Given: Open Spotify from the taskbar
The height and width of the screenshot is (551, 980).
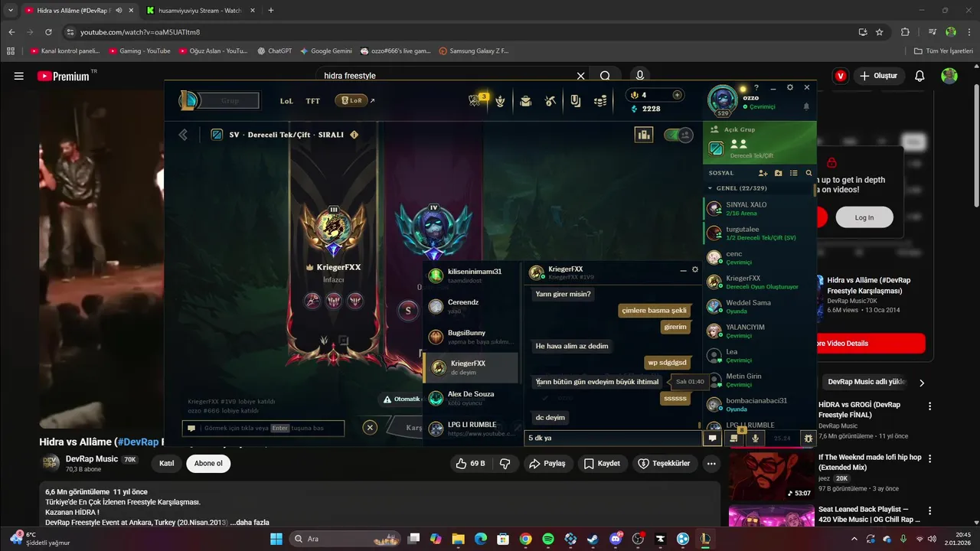Looking at the screenshot, I should click(x=548, y=539).
